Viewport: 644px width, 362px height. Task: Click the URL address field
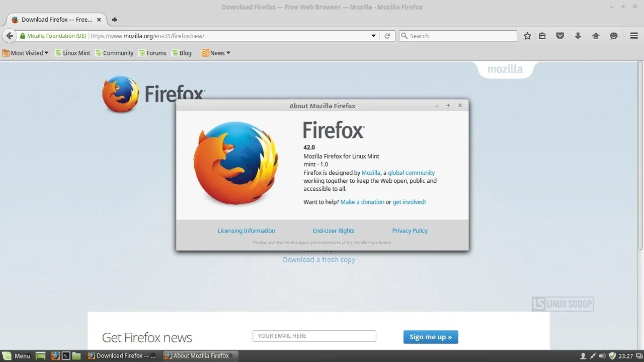(229, 36)
